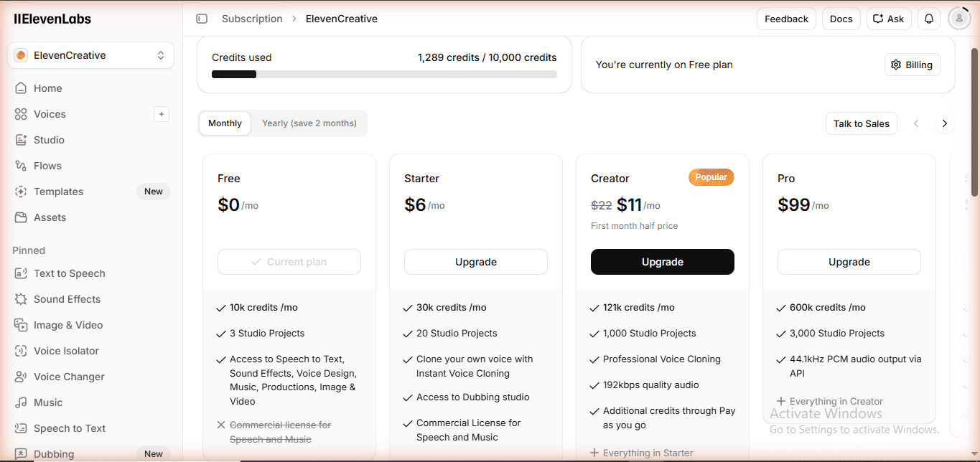Open the Flows sidebar icon

tap(21, 166)
